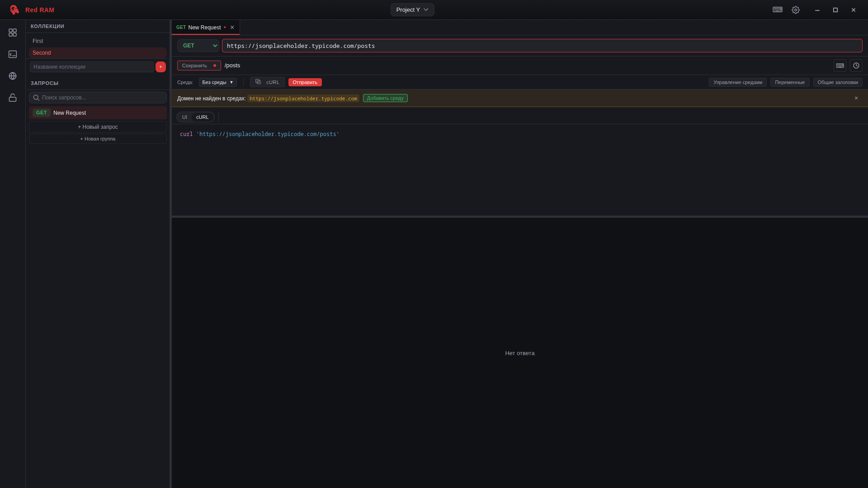The width and height of the screenshot is (868, 488).
Task: Open the collections grid icon in sidebar
Action: coord(13,33)
